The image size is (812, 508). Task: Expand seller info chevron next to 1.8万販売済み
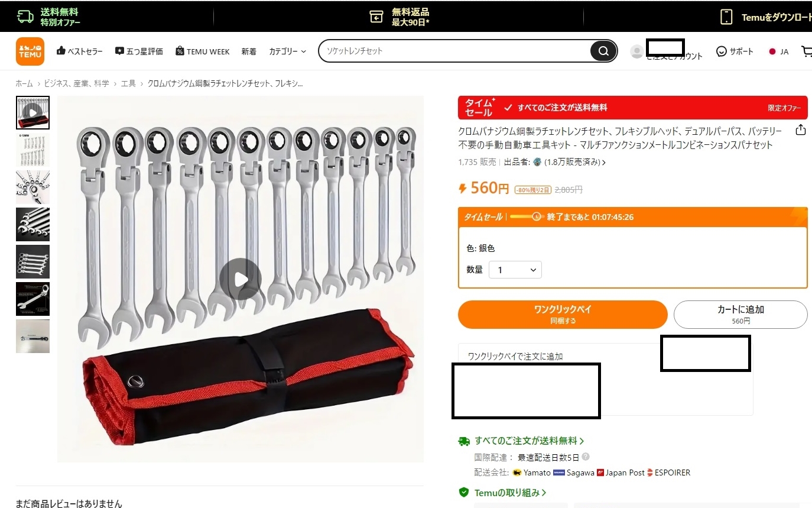(x=603, y=162)
